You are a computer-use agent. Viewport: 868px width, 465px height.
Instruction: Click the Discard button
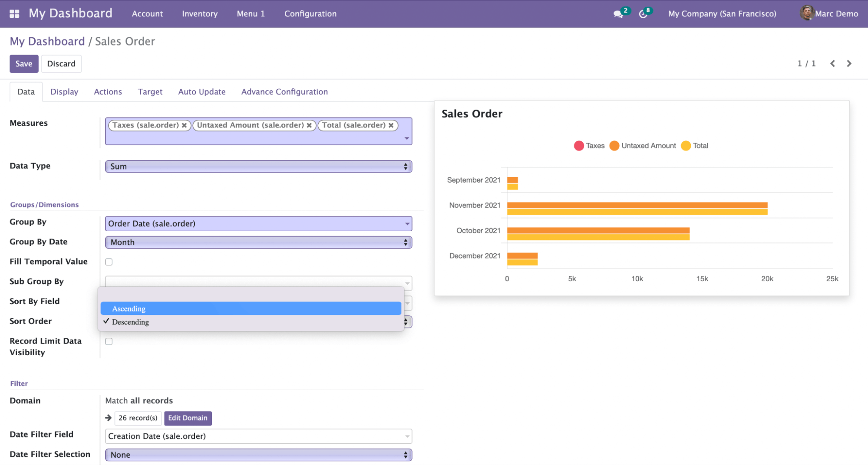coord(61,64)
